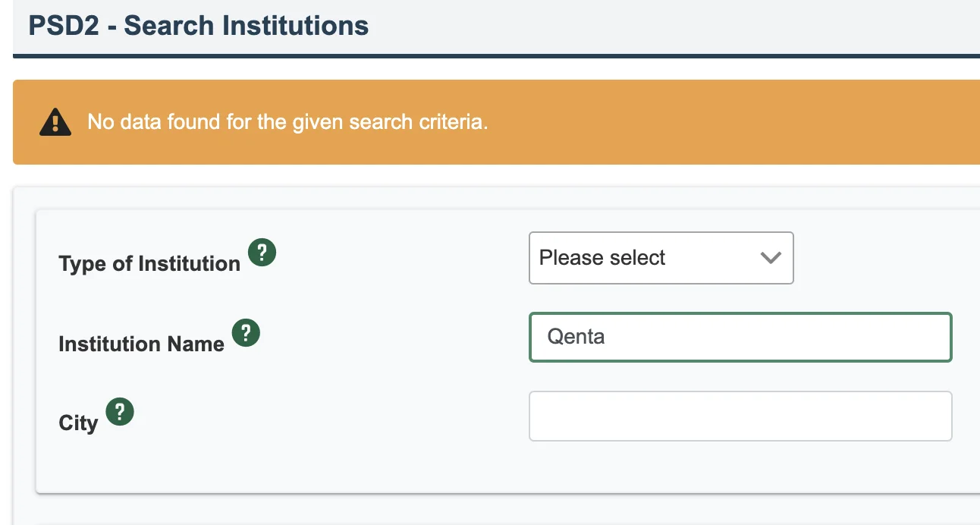Viewport: 980px width, 525px height.
Task: Click the 'Type of Institution' label
Action: pyautogui.click(x=149, y=264)
